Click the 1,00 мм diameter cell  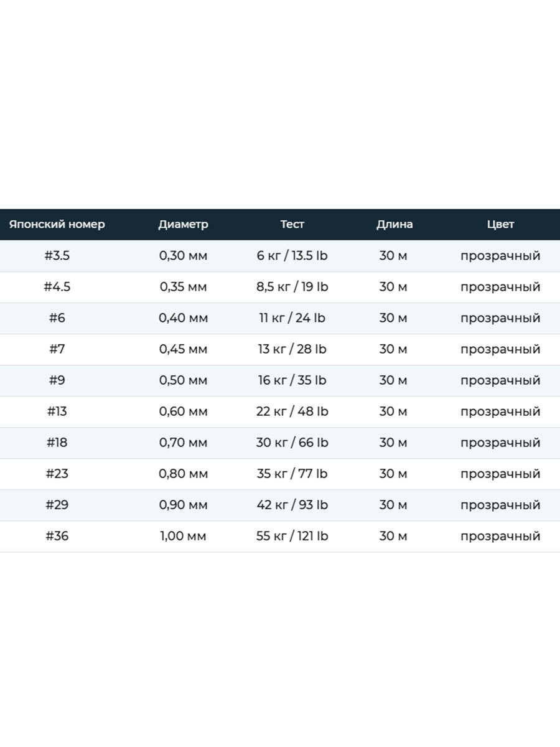pyautogui.click(x=183, y=536)
